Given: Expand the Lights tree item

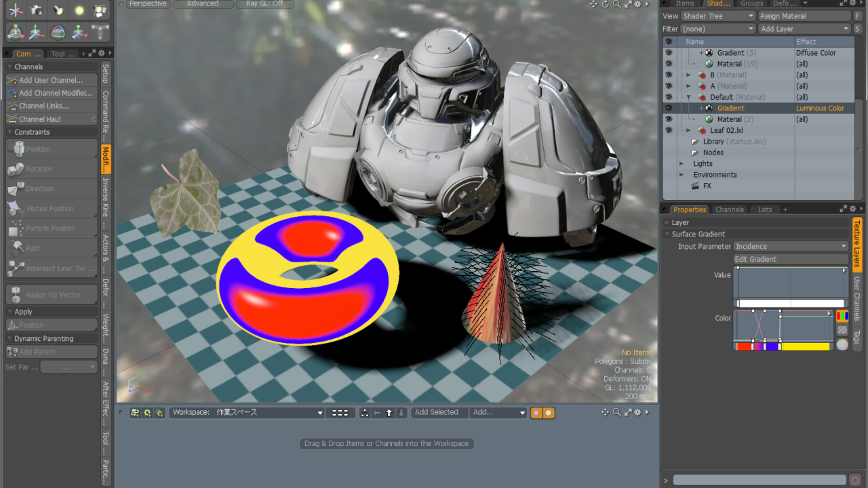Looking at the screenshot, I should coord(682,163).
